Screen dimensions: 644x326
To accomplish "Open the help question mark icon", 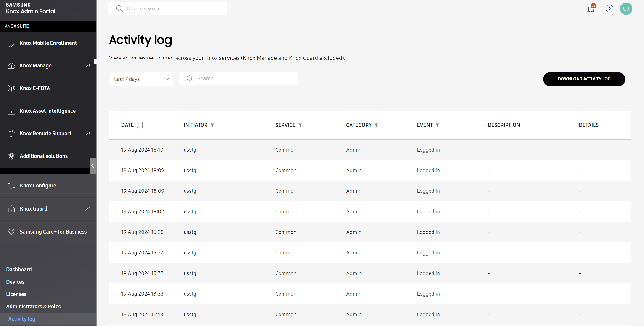I will 609,9.
